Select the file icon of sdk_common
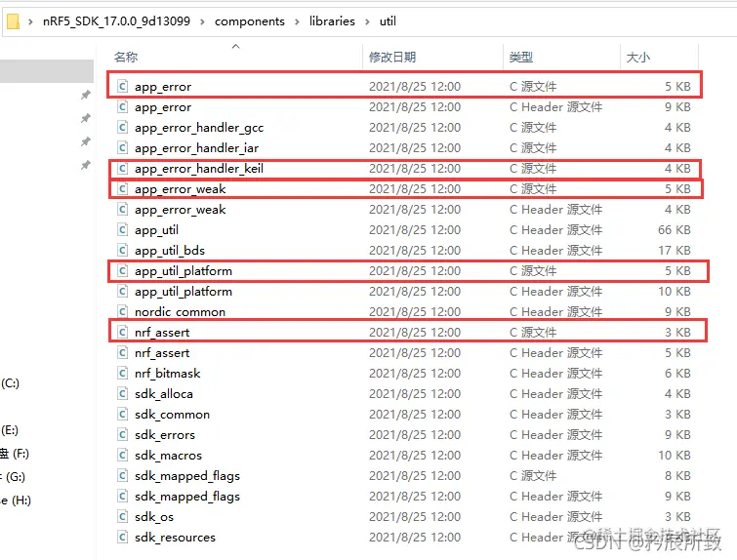The height and width of the screenshot is (560, 737). click(x=122, y=414)
